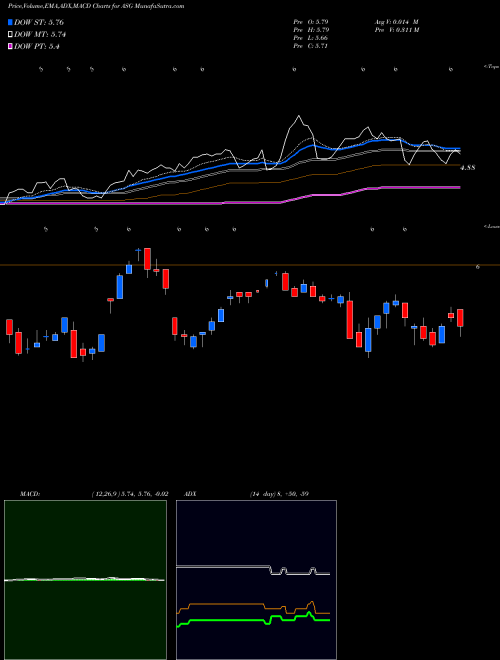Click the 'Avg V: 0.014 M' volume text
Screen dimensions: 500x660
click(396, 22)
